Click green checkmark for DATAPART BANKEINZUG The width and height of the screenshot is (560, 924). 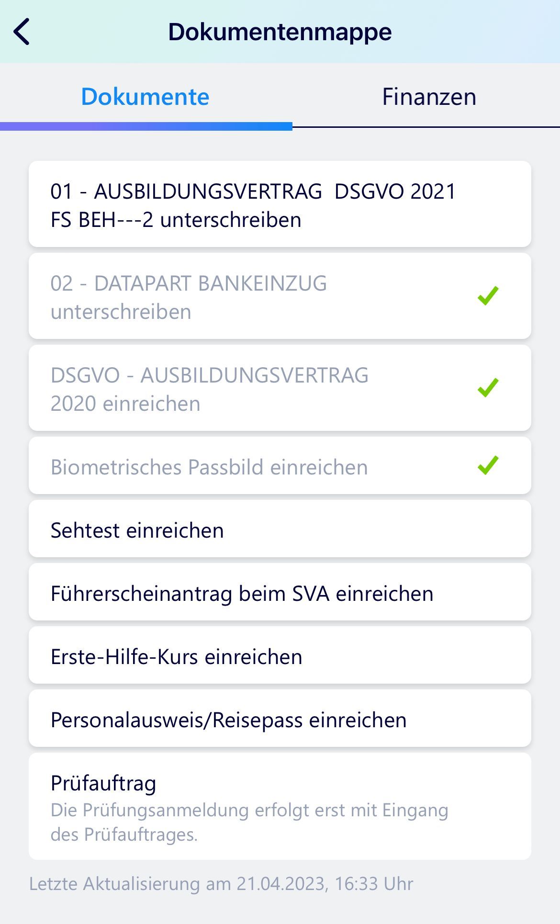488,295
